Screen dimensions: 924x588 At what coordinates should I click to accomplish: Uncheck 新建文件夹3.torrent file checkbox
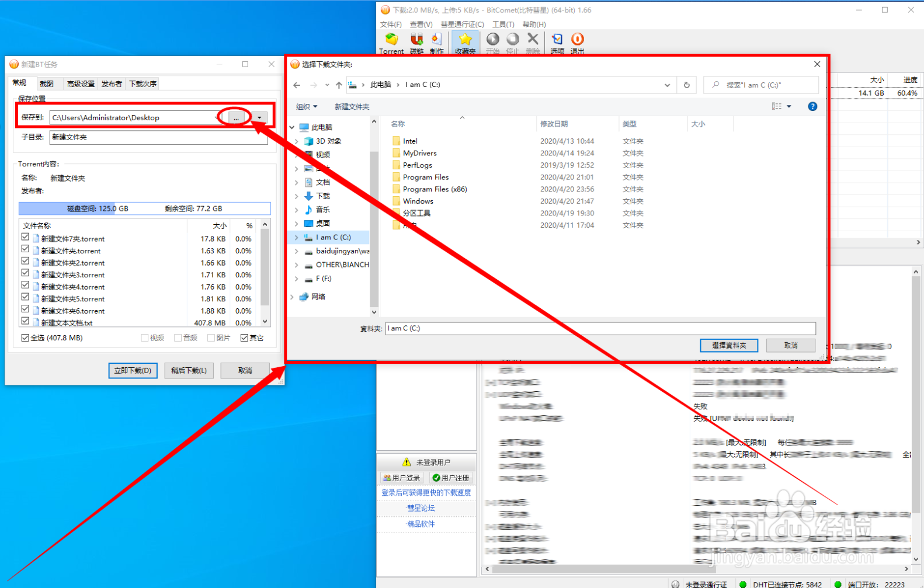tap(25, 273)
